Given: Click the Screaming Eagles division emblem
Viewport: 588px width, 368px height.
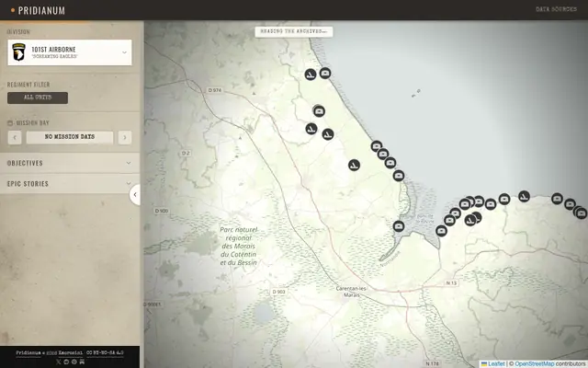Looking at the screenshot, I should tap(18, 52).
